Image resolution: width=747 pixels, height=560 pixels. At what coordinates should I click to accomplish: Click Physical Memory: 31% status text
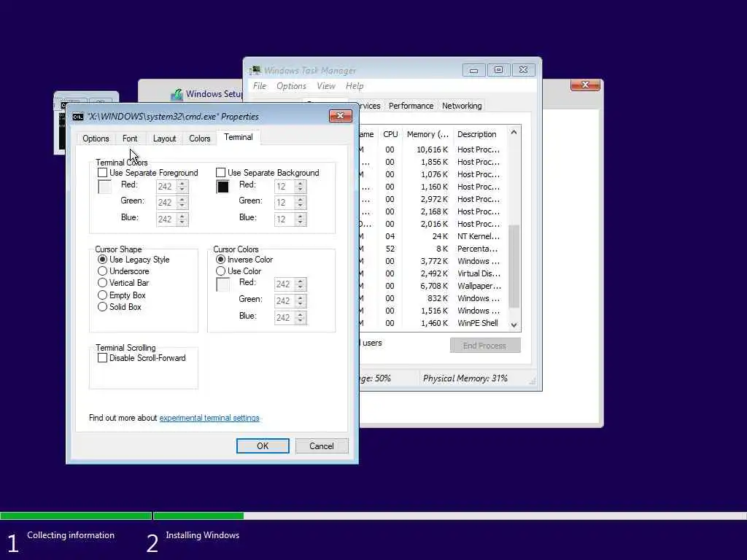[465, 378]
